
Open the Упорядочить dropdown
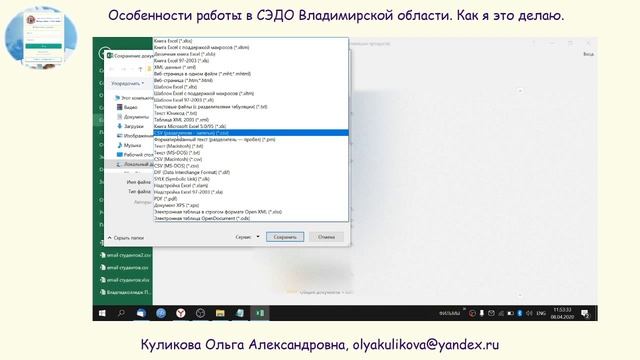coord(127,83)
